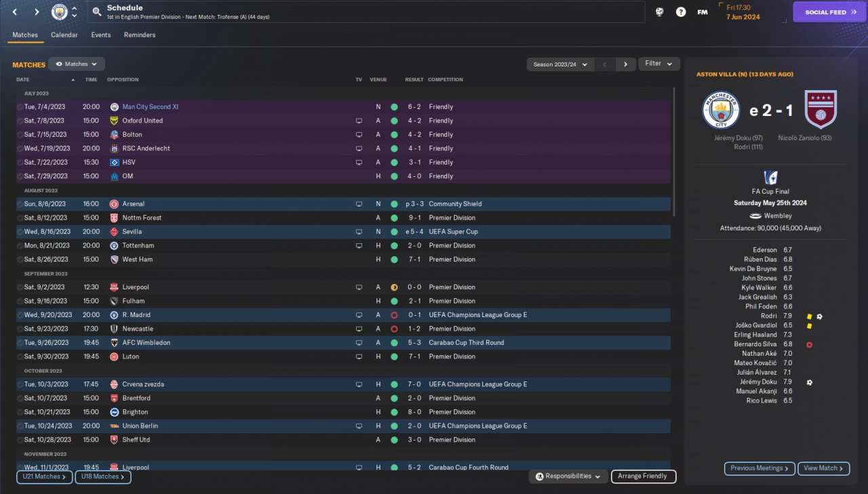Screen dimensions: 868x494
Task: Click the search magnifier icon
Action: click(x=97, y=12)
